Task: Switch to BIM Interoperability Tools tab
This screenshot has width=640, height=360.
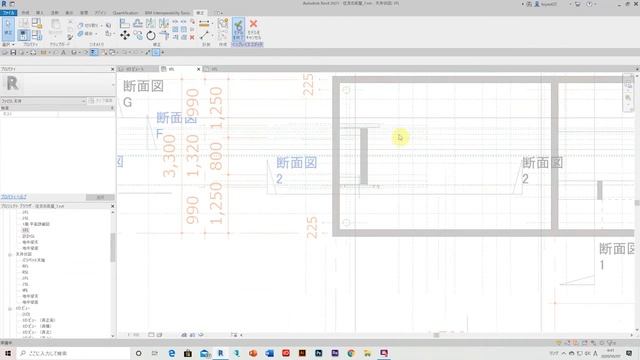Action: point(167,13)
